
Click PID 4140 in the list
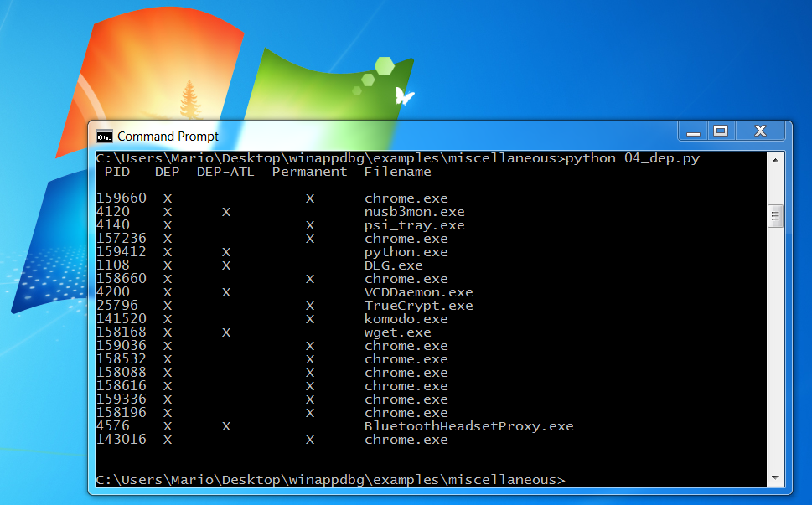[x=113, y=225]
